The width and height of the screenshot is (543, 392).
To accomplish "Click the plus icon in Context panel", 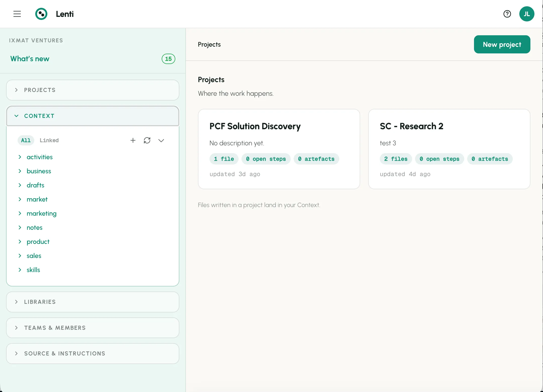I will (133, 140).
